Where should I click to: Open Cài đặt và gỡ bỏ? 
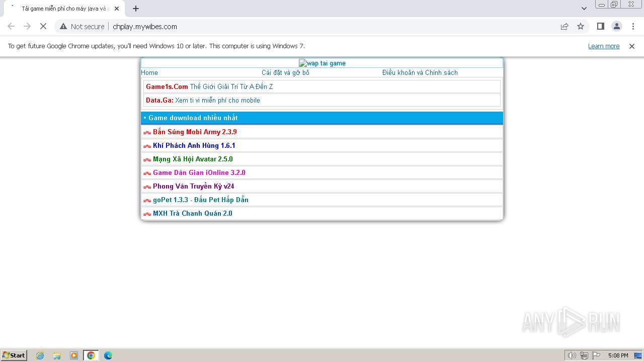coord(285,73)
